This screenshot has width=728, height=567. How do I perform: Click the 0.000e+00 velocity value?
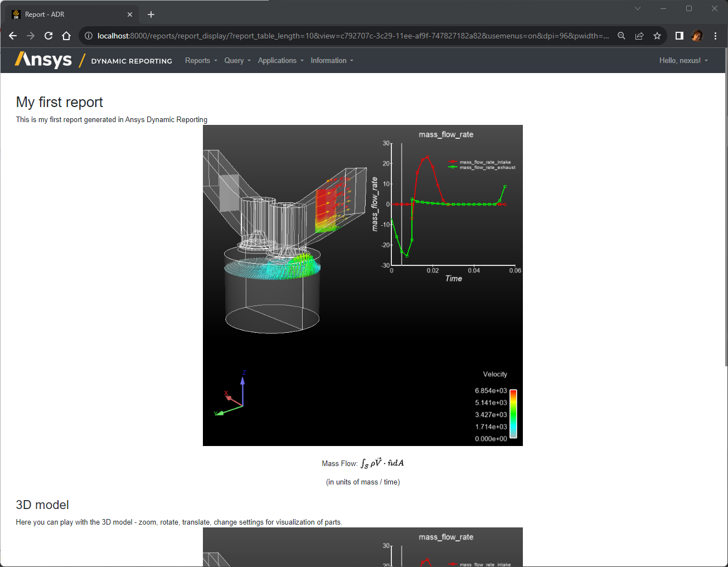pyautogui.click(x=491, y=439)
